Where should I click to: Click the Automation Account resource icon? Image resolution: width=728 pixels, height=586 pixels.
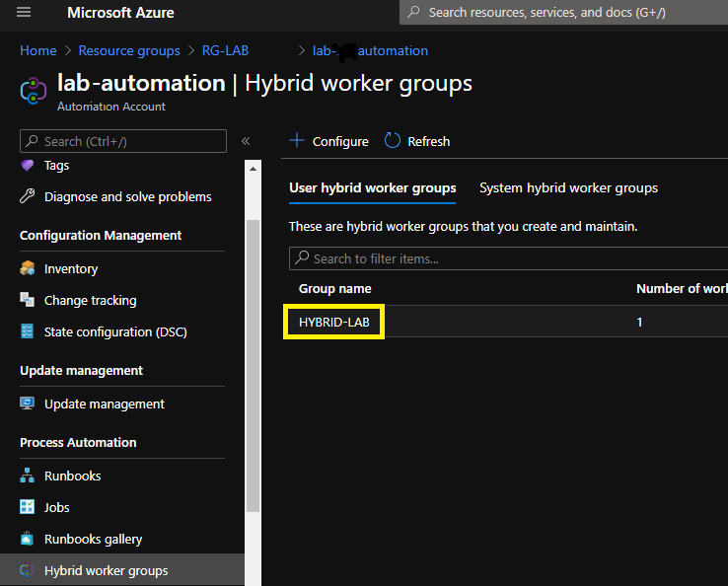[34, 91]
